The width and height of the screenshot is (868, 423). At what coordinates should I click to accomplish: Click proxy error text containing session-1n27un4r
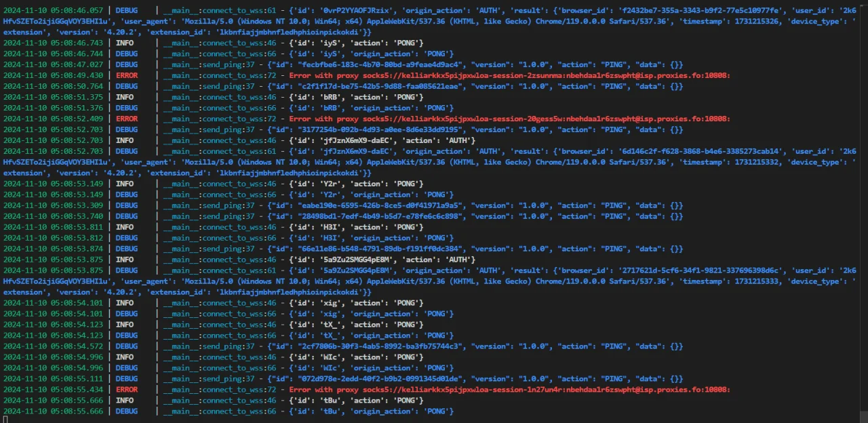coord(509,390)
